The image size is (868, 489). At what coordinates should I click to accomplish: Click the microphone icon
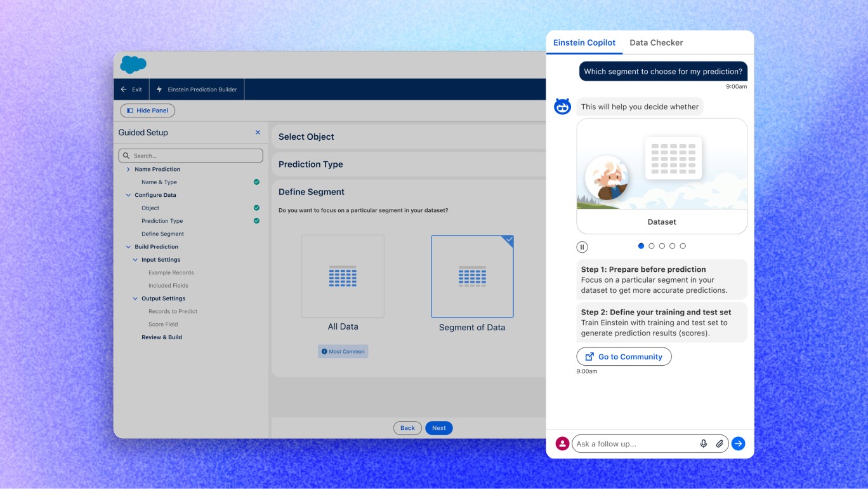point(704,444)
